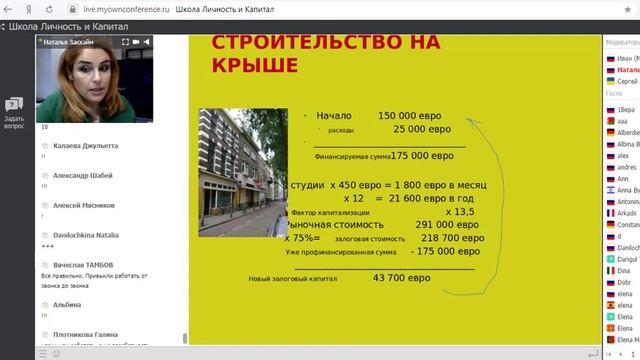Select chat author Danilochkina Natalia
This screenshot has width=640, height=360.
[86, 235]
